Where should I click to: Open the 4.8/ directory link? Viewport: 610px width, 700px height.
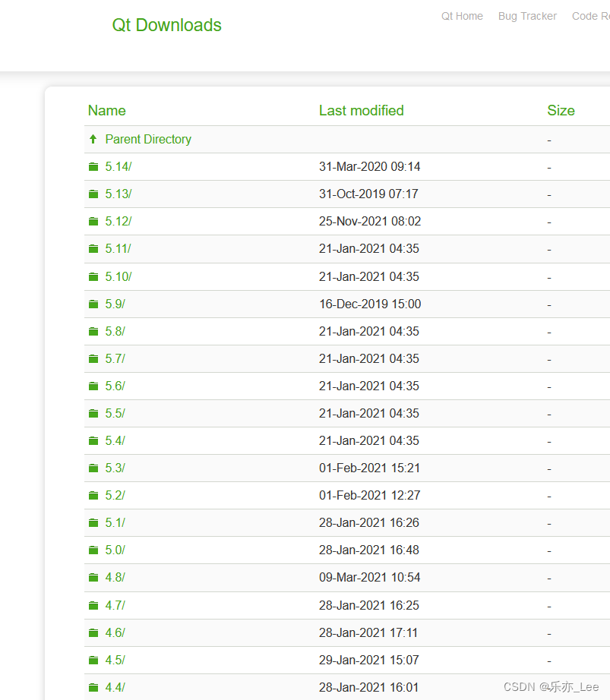(x=115, y=577)
